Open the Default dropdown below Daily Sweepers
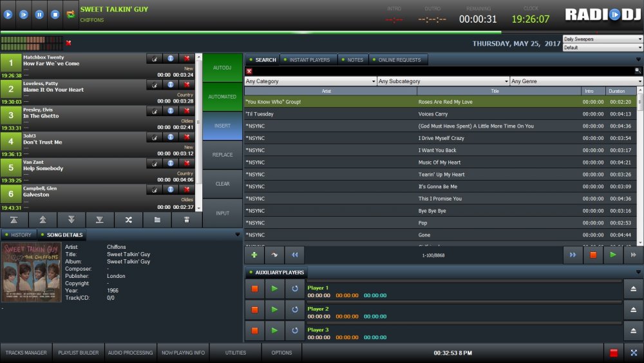 tap(603, 48)
